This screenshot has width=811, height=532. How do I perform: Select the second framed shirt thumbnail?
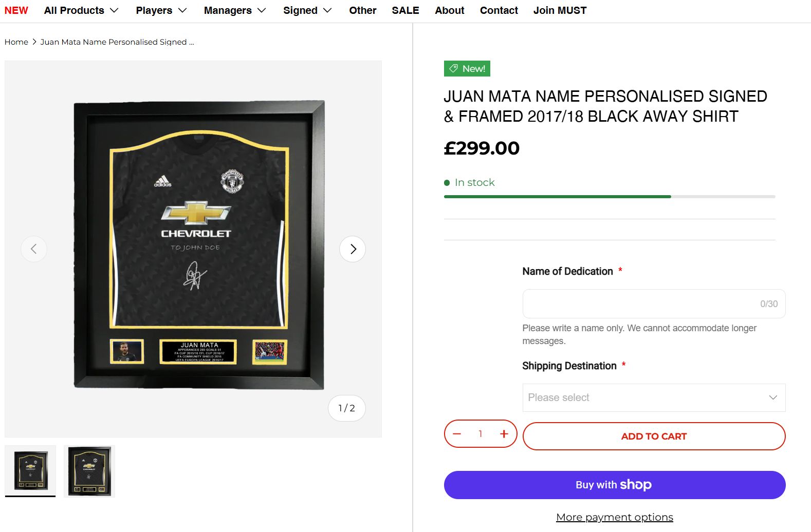(89, 471)
